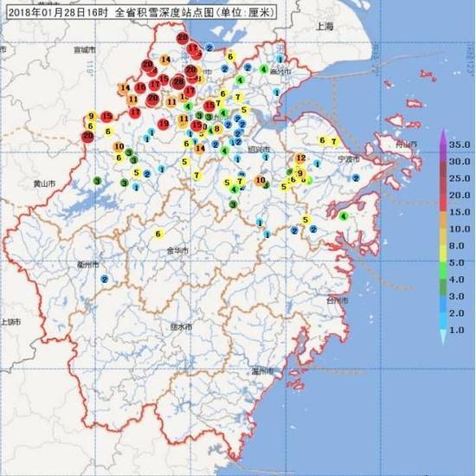
Task: Click the 9 marker beside the red 15 on western border
Action: (92, 116)
